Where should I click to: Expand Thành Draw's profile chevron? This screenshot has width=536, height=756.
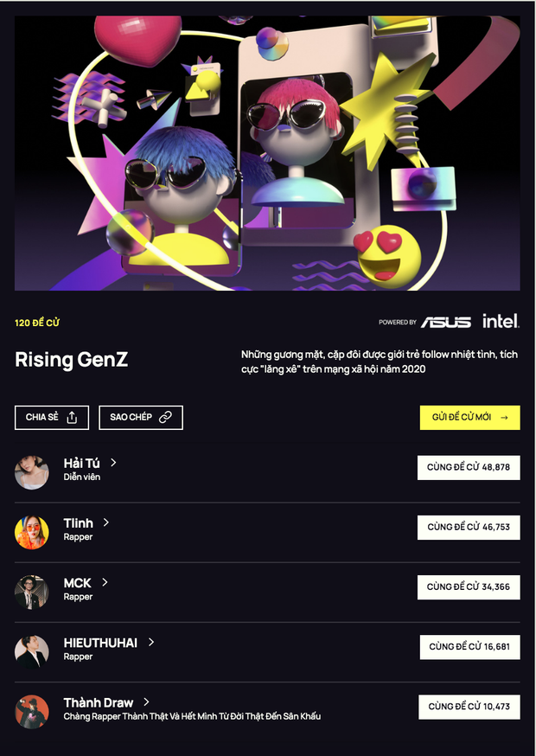click(147, 702)
